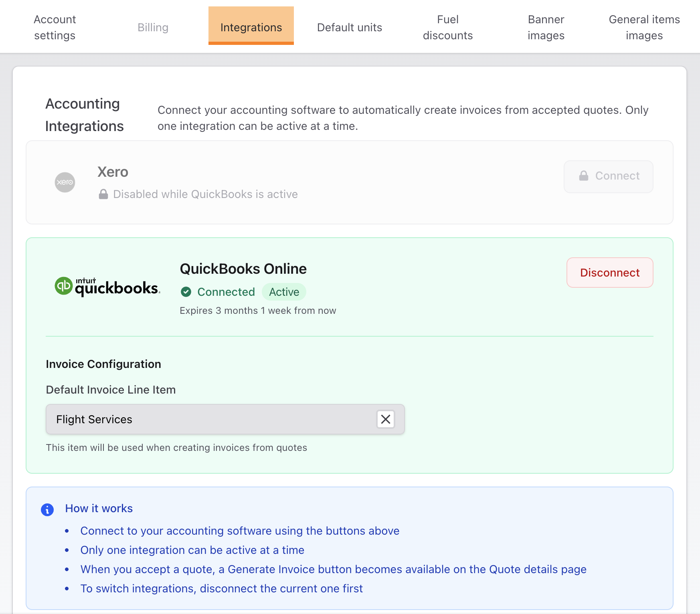Open the Fuel discounts tab
Viewport: 700px width, 614px height.
tap(448, 27)
